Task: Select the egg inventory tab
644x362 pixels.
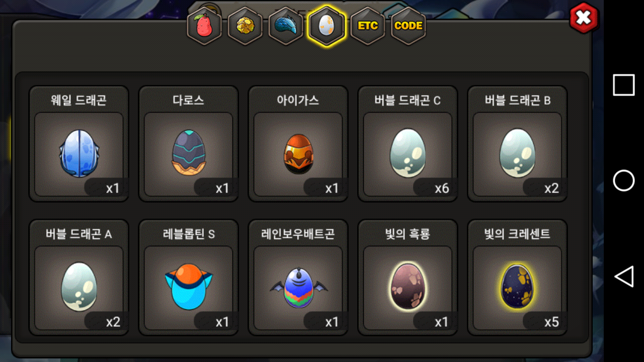Action: (327, 26)
